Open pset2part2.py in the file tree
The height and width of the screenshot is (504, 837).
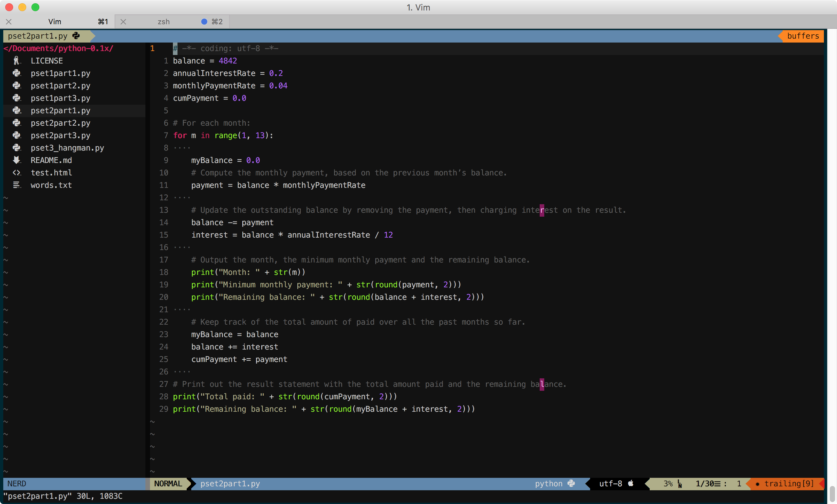61,123
